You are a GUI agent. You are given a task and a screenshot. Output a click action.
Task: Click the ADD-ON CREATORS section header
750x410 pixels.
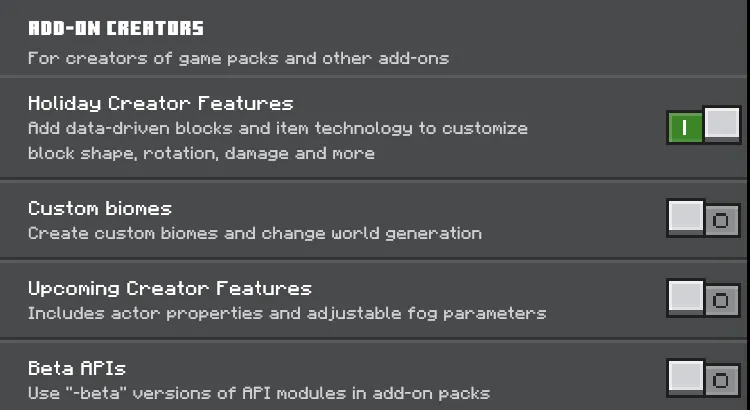pyautogui.click(x=116, y=28)
